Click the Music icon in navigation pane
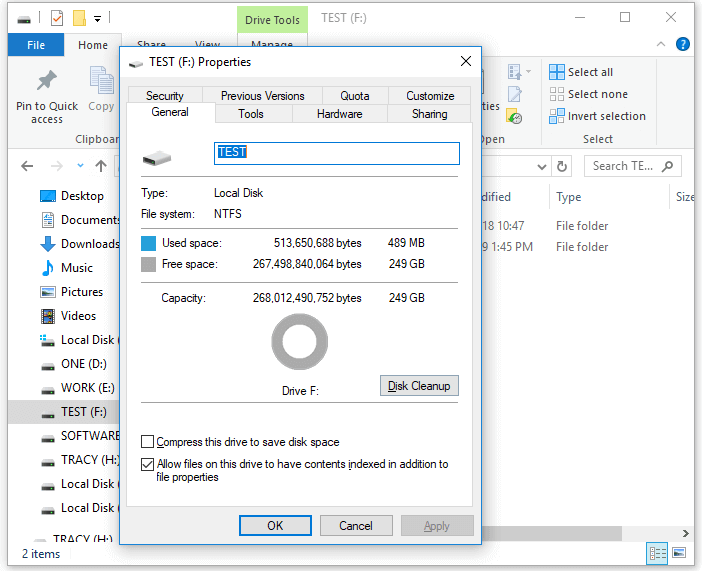 click(47, 268)
